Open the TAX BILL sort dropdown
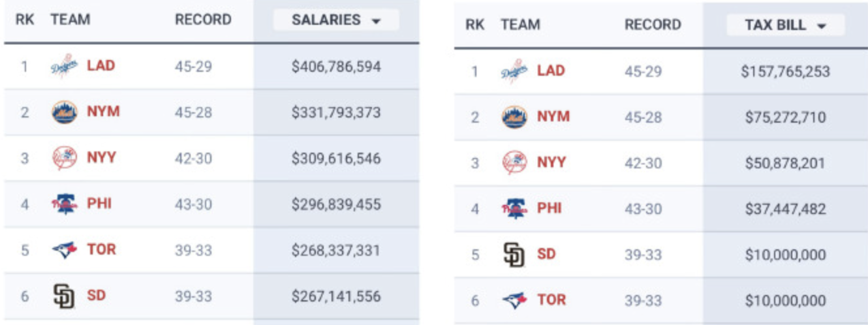This screenshot has width=868, height=325. 785,25
